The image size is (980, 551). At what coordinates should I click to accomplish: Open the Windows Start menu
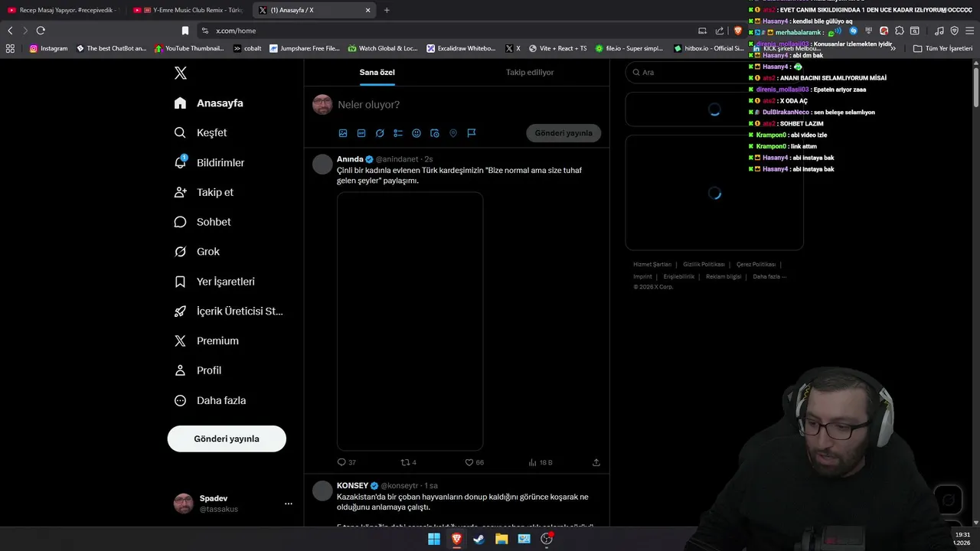434,539
